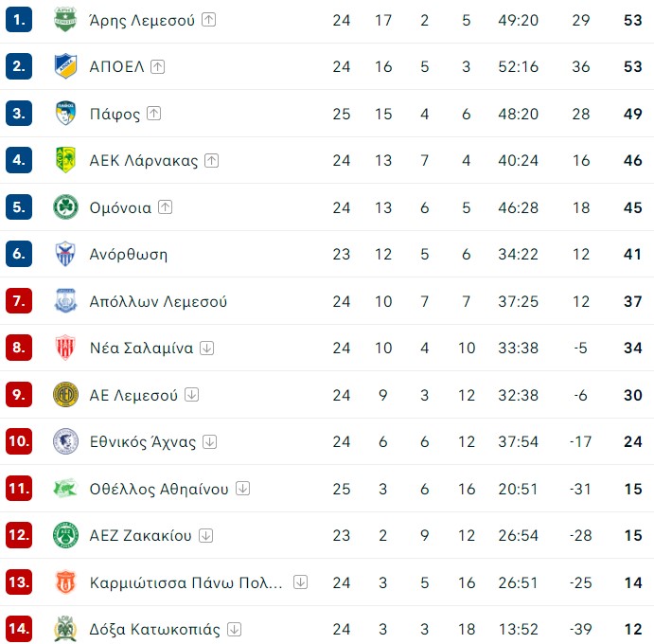Open the ΑΕΚ Λάρνακας crest icon
The image size is (654, 644).
[66, 160]
